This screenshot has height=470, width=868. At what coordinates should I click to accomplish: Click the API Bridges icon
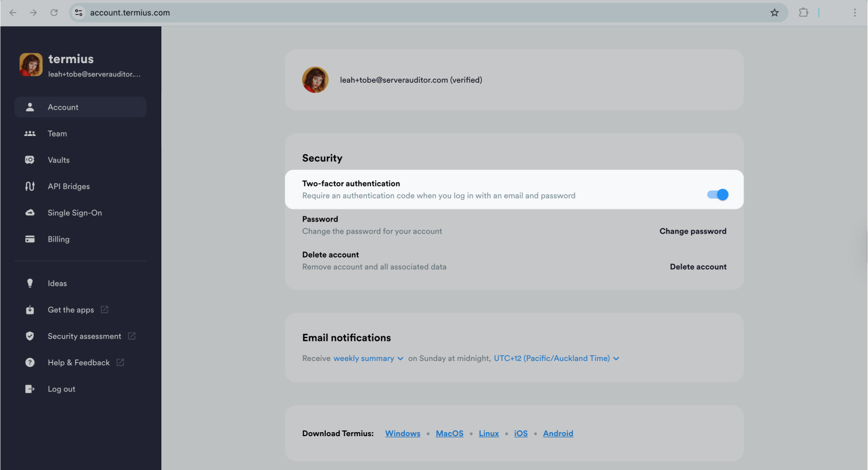[30, 187]
